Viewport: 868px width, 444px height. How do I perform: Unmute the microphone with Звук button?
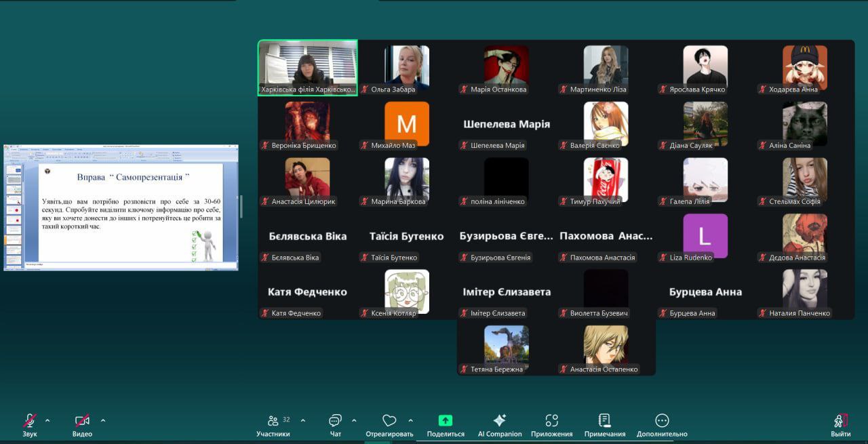30,421
